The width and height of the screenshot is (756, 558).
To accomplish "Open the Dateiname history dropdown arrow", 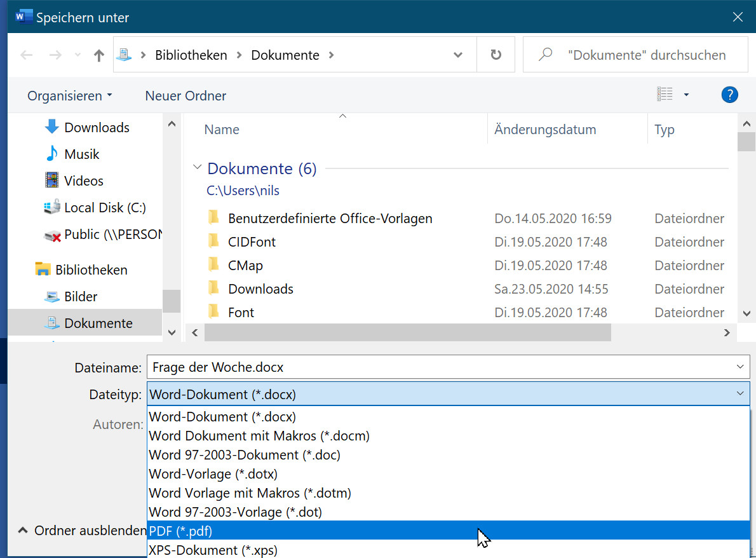I will tap(739, 367).
